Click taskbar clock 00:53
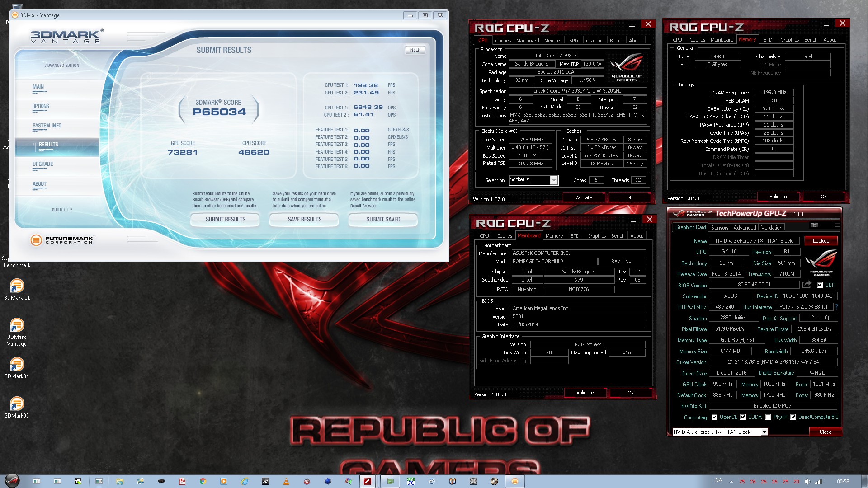 843,482
